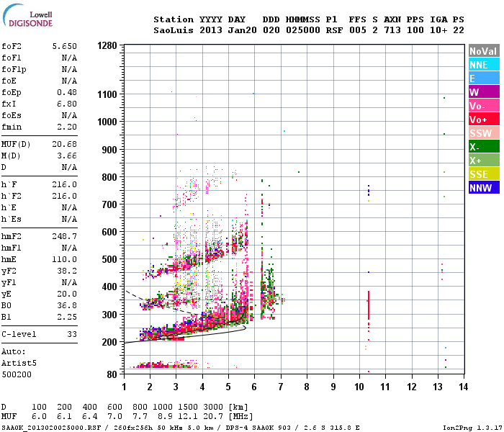
Task: Click the C-level value 33
Action: coord(72,334)
